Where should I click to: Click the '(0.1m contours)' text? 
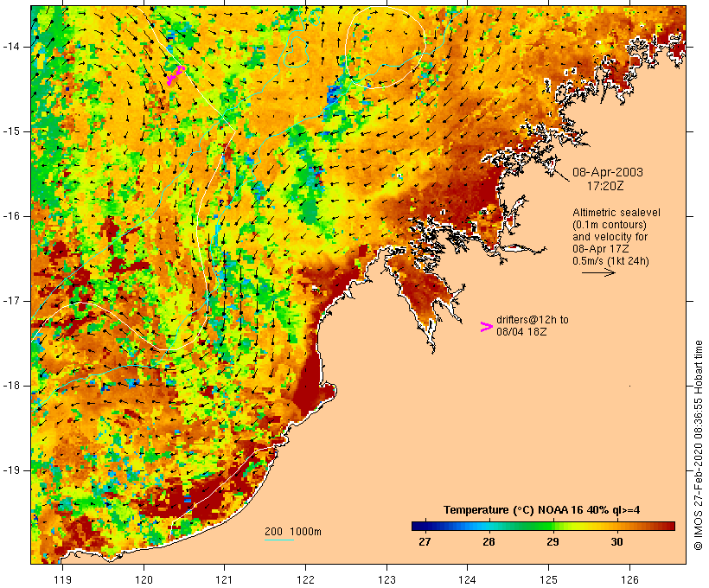click(x=609, y=225)
